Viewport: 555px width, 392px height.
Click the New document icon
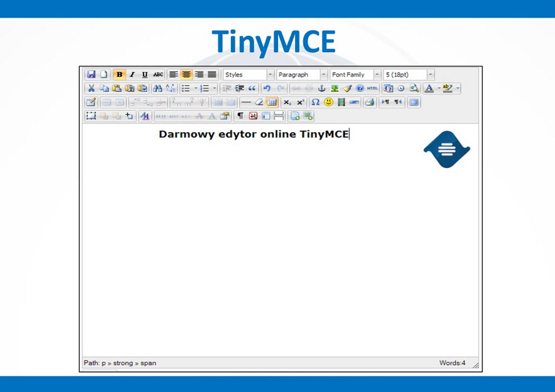(x=104, y=74)
